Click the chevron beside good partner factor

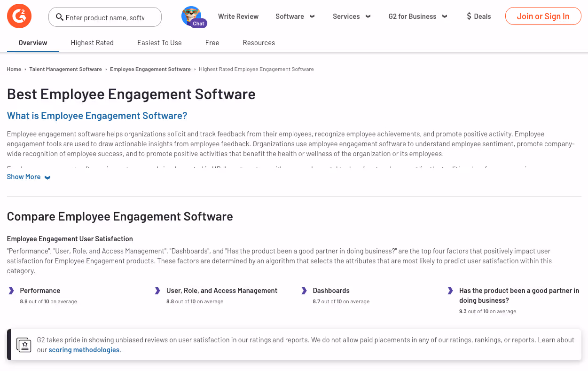click(450, 291)
